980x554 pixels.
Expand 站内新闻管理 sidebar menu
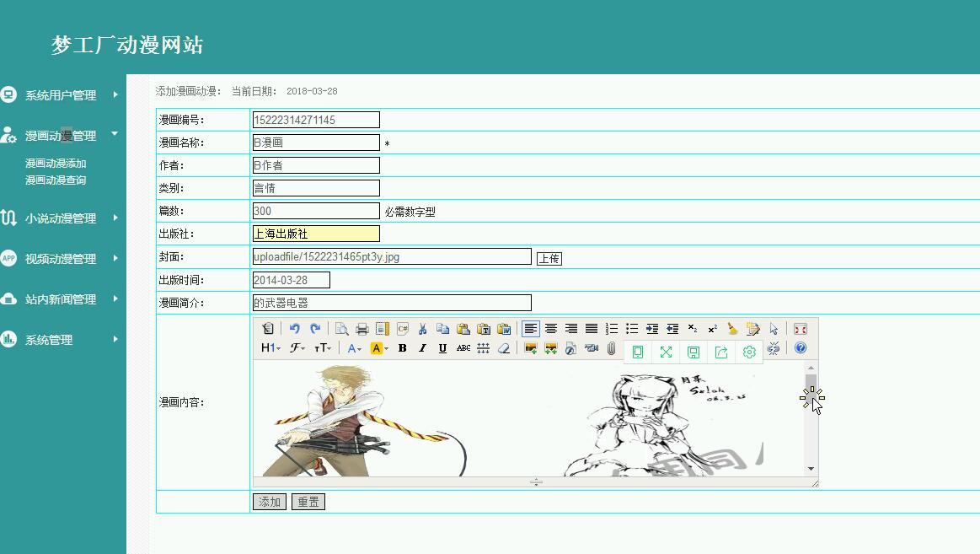60,299
